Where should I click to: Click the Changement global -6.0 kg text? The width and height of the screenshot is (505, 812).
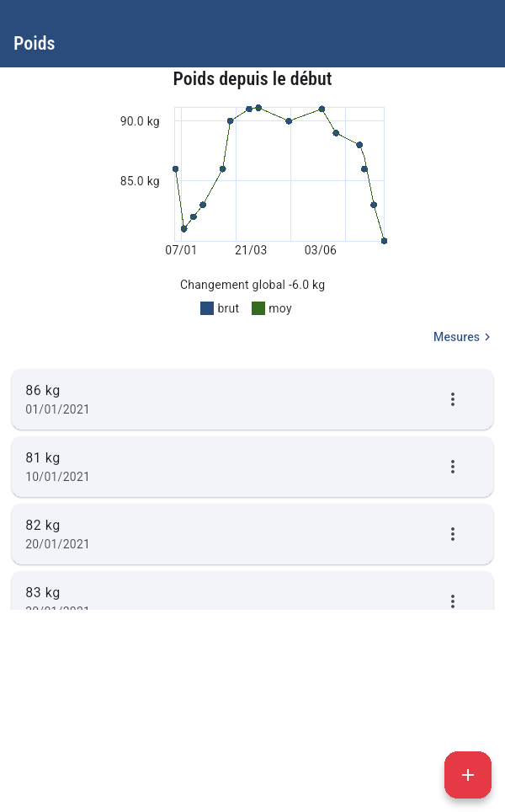click(252, 285)
